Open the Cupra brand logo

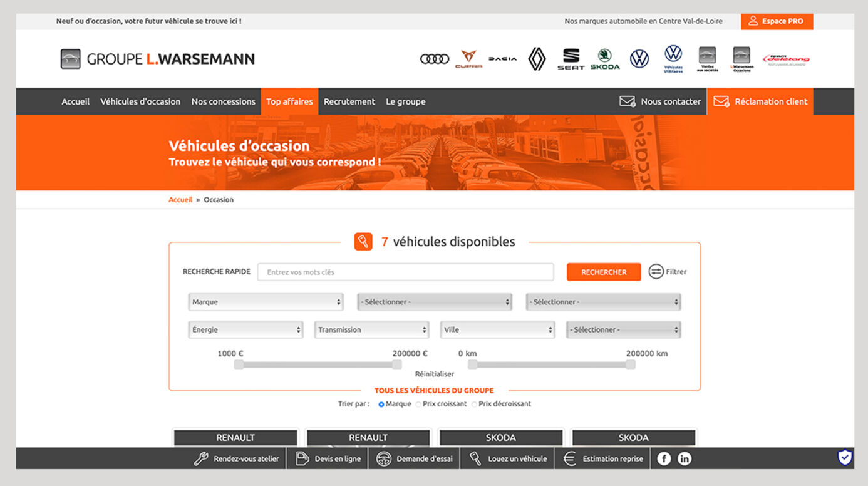[x=468, y=59]
